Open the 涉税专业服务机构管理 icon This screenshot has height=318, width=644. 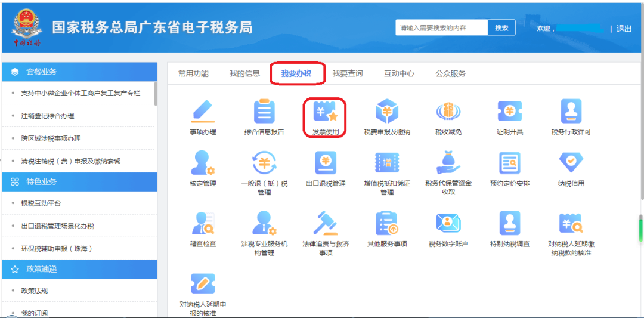[264, 224]
